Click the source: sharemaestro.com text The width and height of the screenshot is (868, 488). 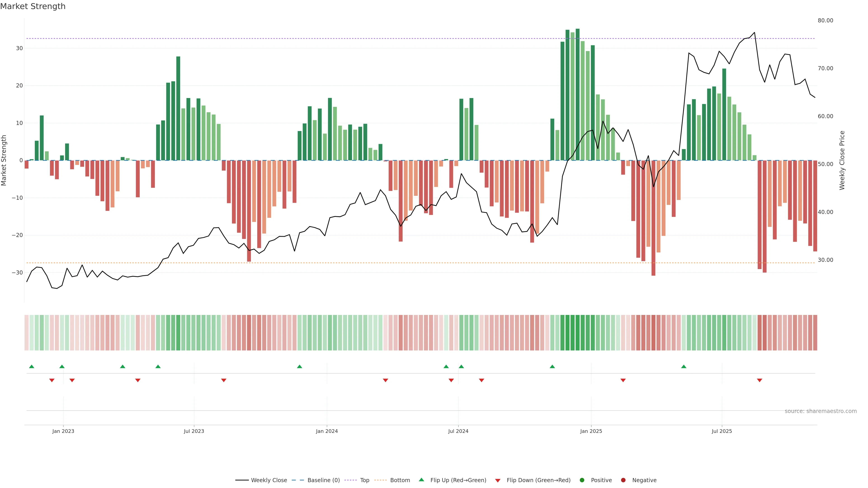(821, 411)
